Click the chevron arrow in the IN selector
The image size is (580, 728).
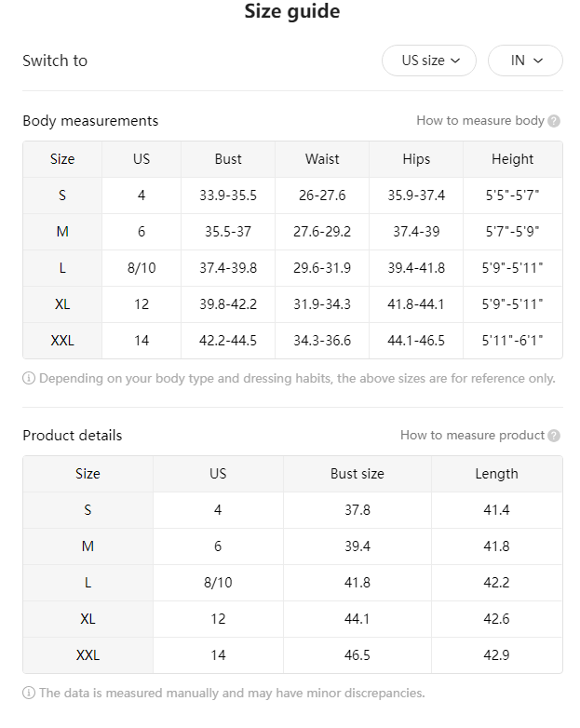[x=538, y=61]
